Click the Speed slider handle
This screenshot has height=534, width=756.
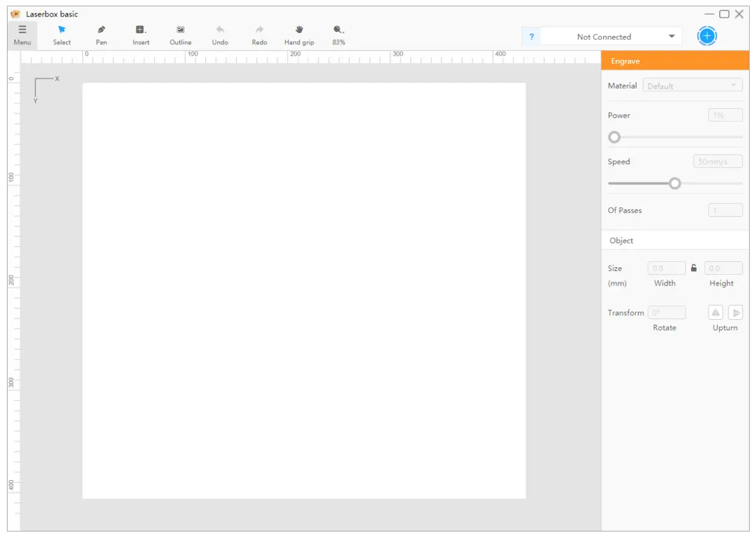coord(675,183)
